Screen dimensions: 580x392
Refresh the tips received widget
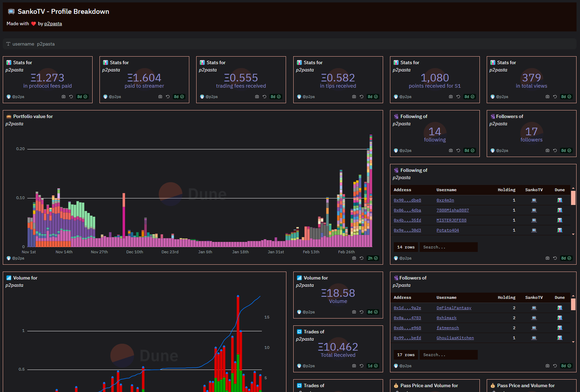(362, 97)
